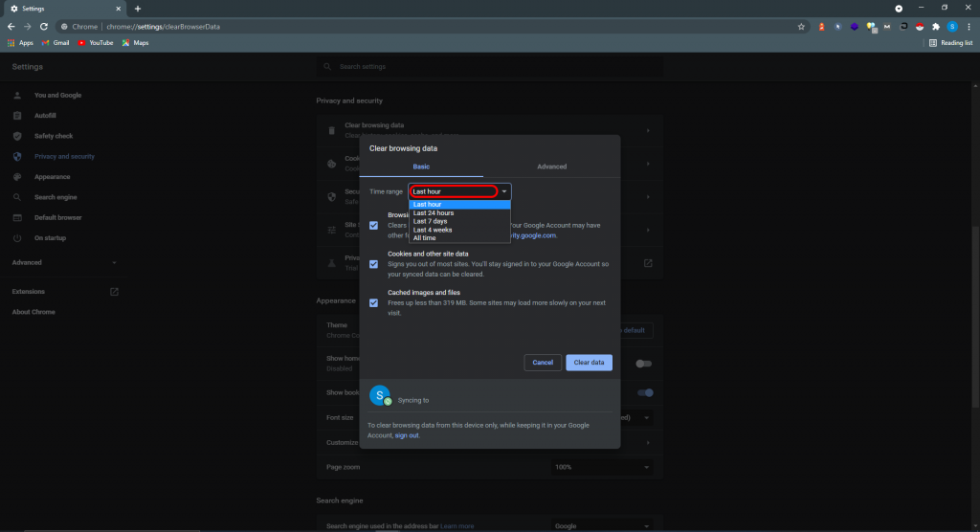Click the Clear browsing data row arrow
Viewport: 980px width, 532px height.
pyautogui.click(x=648, y=131)
